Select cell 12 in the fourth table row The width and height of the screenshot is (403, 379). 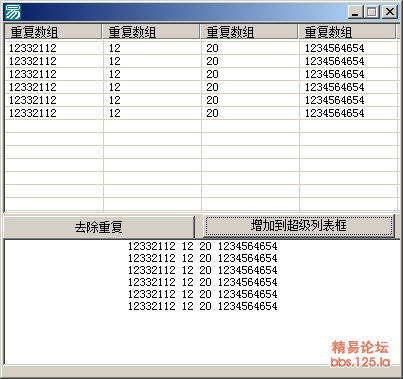pyautogui.click(x=114, y=87)
